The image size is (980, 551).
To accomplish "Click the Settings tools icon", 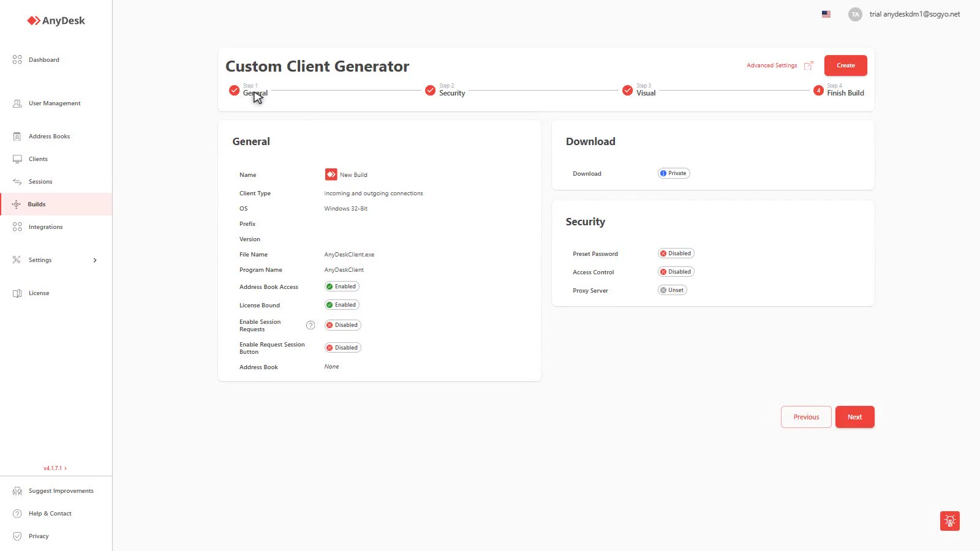I will [x=17, y=260].
